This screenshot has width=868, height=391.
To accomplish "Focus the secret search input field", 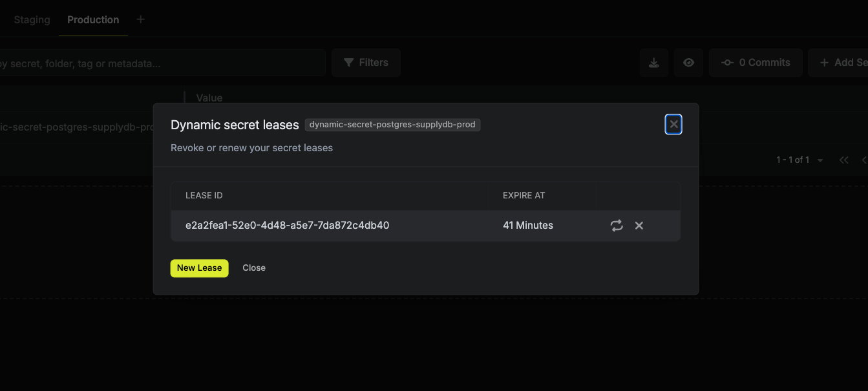I will (162, 63).
